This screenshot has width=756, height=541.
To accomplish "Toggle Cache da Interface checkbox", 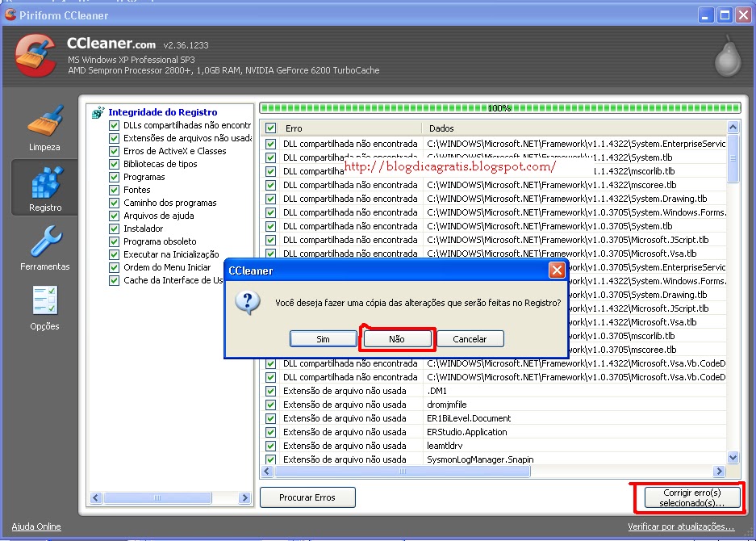I will pos(115,280).
